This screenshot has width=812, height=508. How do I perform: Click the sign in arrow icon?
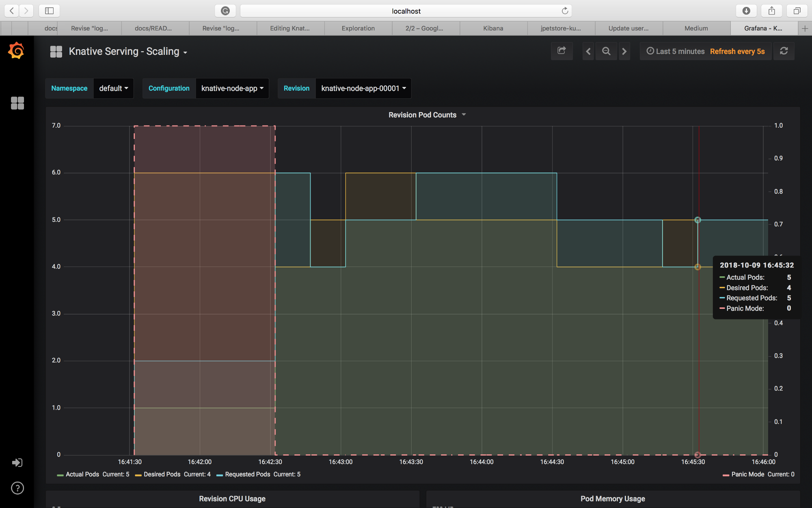17,462
